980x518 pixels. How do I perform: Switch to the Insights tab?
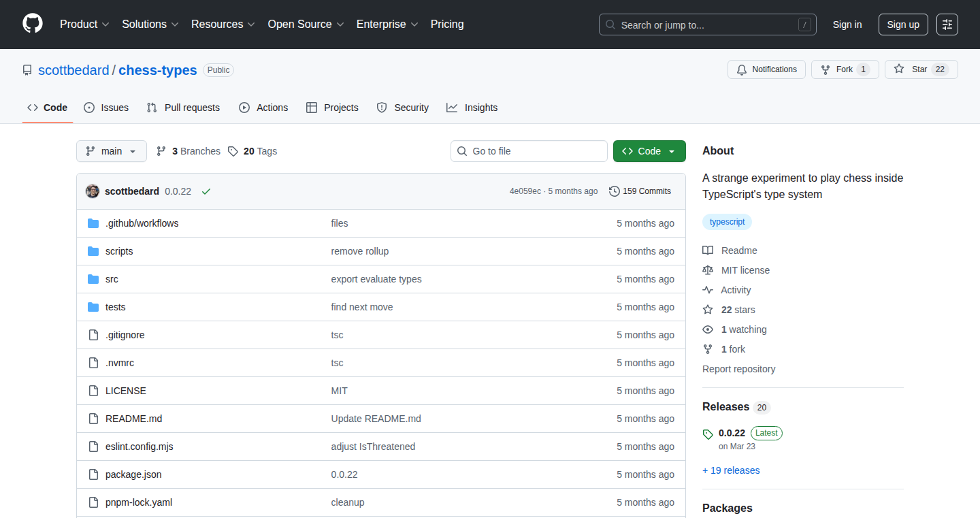point(472,108)
